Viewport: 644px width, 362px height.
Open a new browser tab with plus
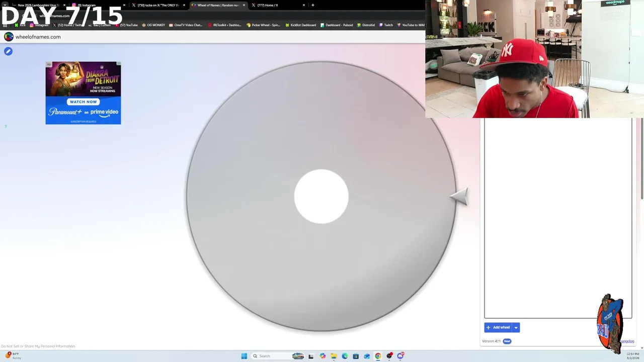click(x=313, y=5)
